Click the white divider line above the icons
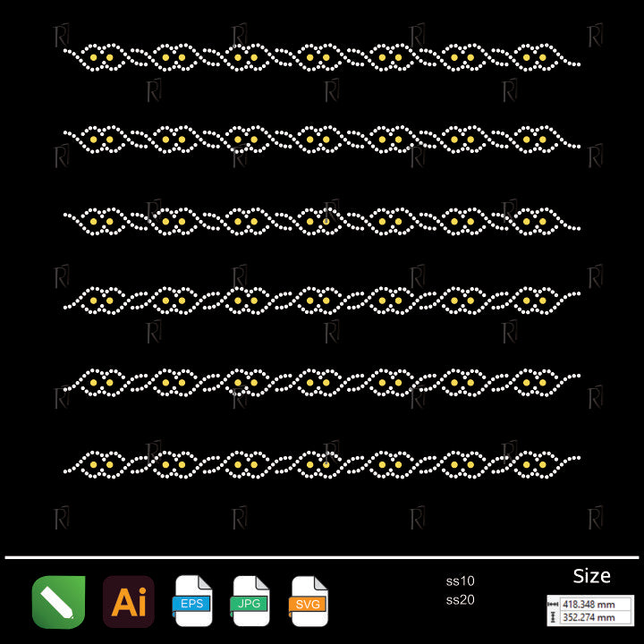This screenshot has height=644, width=644. [322, 557]
